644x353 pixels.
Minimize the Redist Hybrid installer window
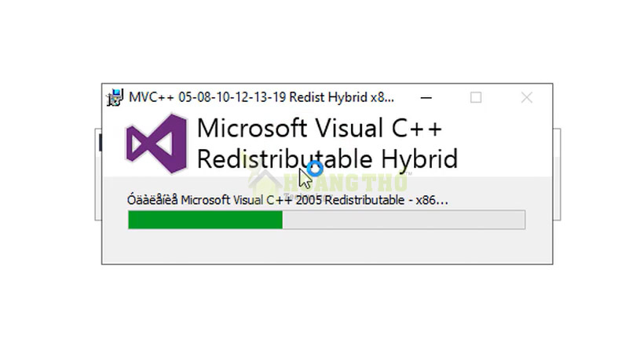pos(426,98)
